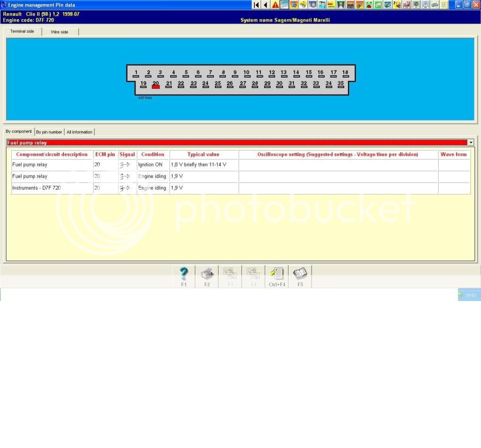481x448 pixels.
Task: Open the manual with F5 book icon
Action: (300, 276)
